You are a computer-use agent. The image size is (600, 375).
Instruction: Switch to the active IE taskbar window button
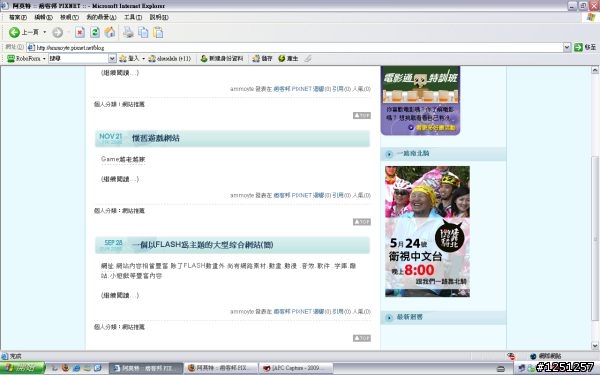pyautogui.click(x=146, y=368)
